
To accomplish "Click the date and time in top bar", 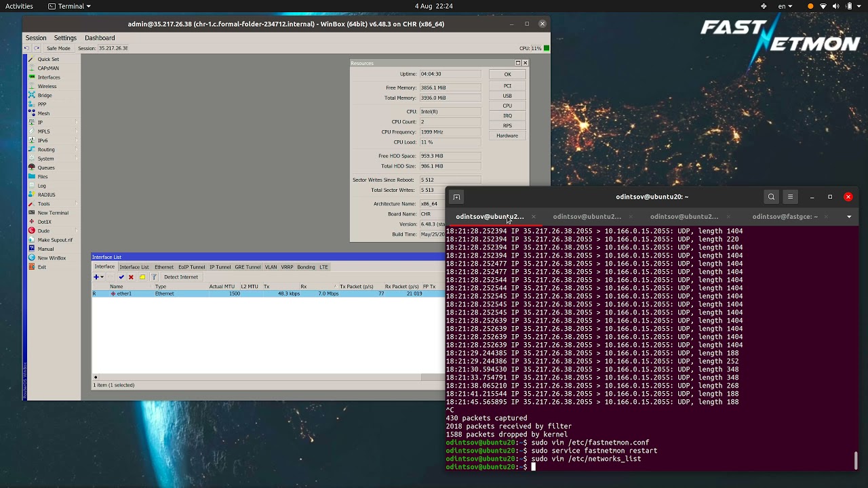I will [434, 6].
